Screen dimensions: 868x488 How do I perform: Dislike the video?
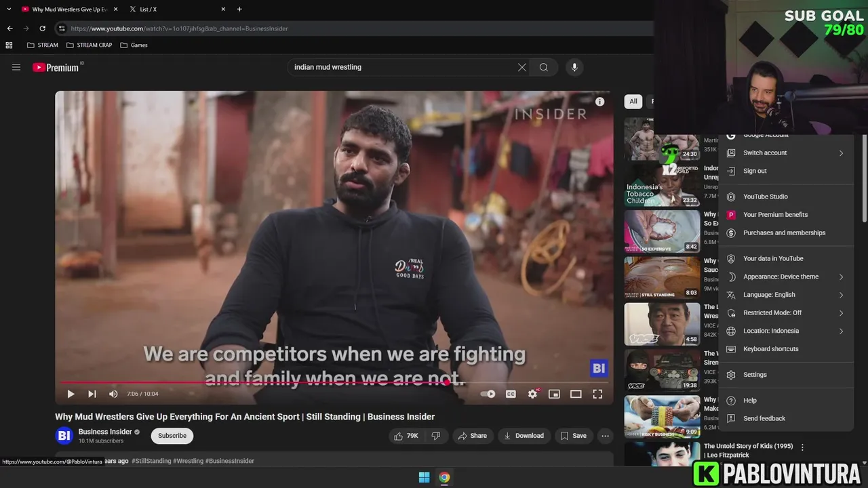click(436, 436)
